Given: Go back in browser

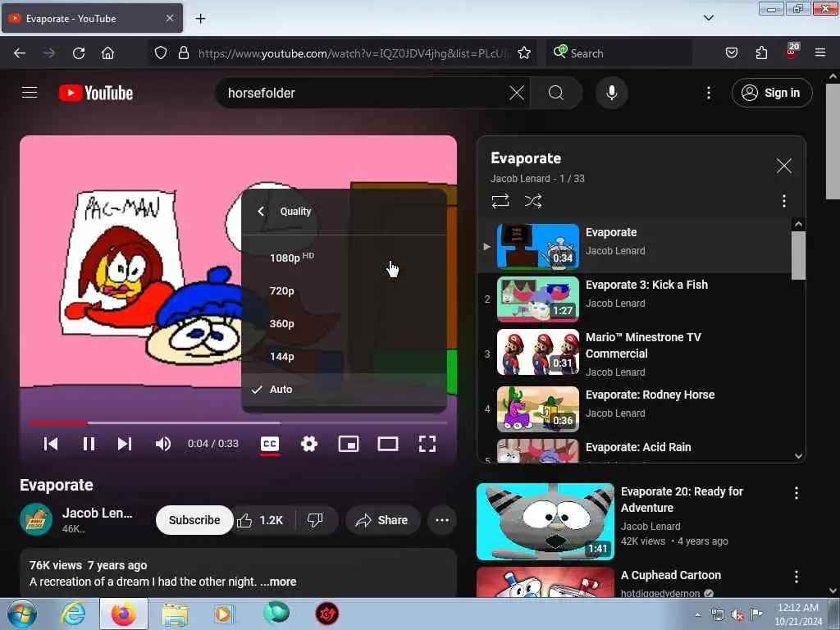Looking at the screenshot, I should [x=20, y=53].
